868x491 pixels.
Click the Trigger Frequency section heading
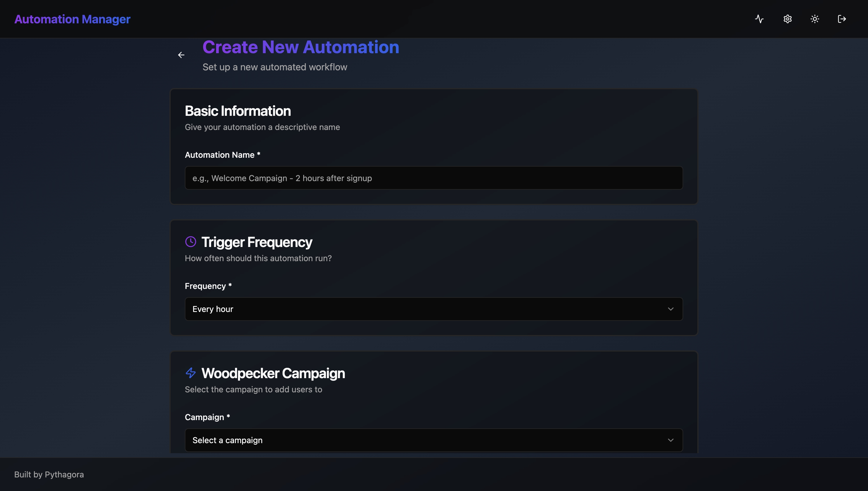[x=257, y=241]
